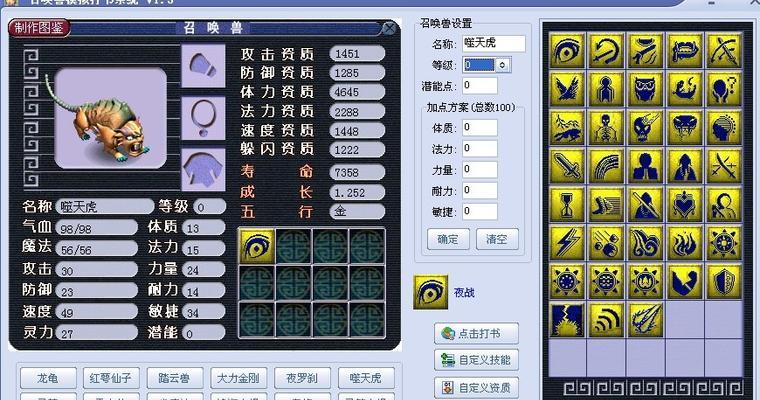Image resolution: width=760 pixels, height=400 pixels.
Task: Pick the skeleton skill icon
Action: click(x=606, y=128)
